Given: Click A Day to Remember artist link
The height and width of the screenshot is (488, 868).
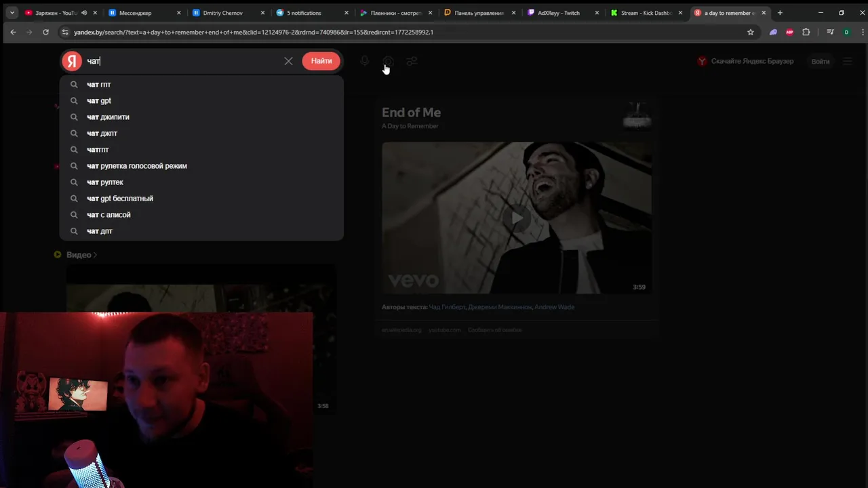Looking at the screenshot, I should pyautogui.click(x=410, y=126).
